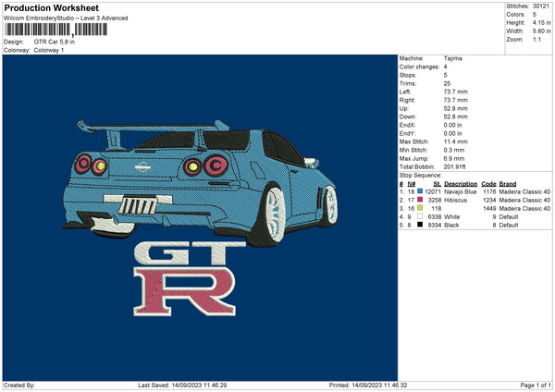
Task: Select the White color swatch
Action: pyautogui.click(x=420, y=216)
